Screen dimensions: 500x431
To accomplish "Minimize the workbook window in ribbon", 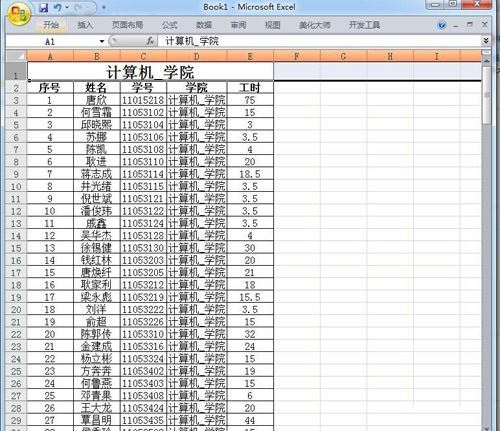I will click(456, 25).
